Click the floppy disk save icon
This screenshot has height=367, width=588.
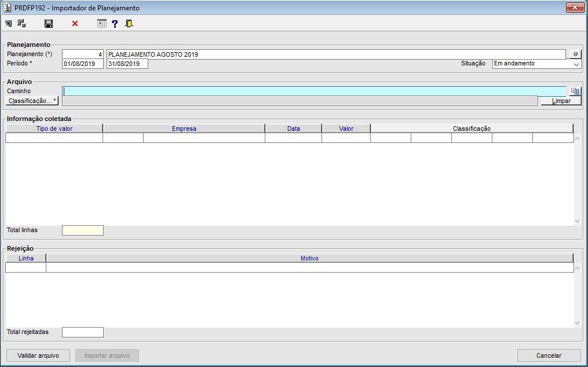(x=49, y=24)
